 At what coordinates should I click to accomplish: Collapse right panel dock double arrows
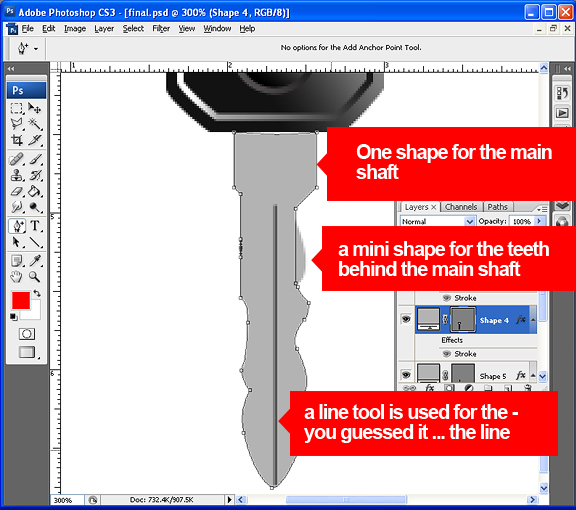(567, 69)
